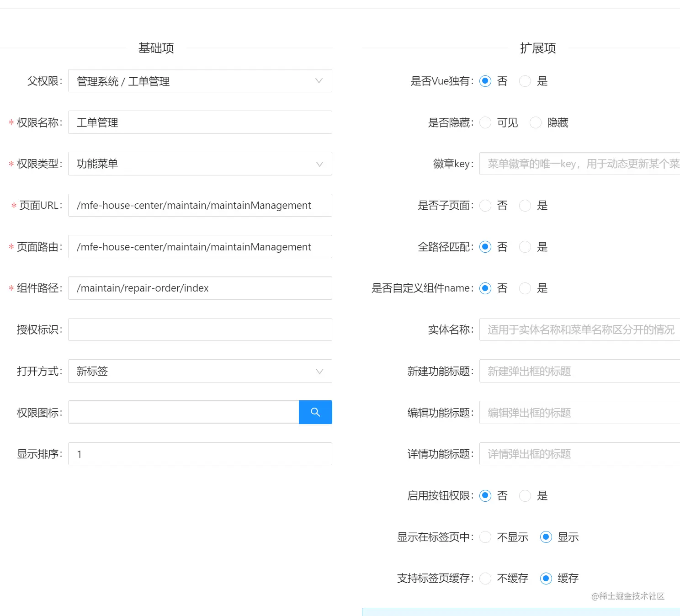The height and width of the screenshot is (616, 680).
Task: Focus the 新建功能标题 input field
Action: (579, 371)
